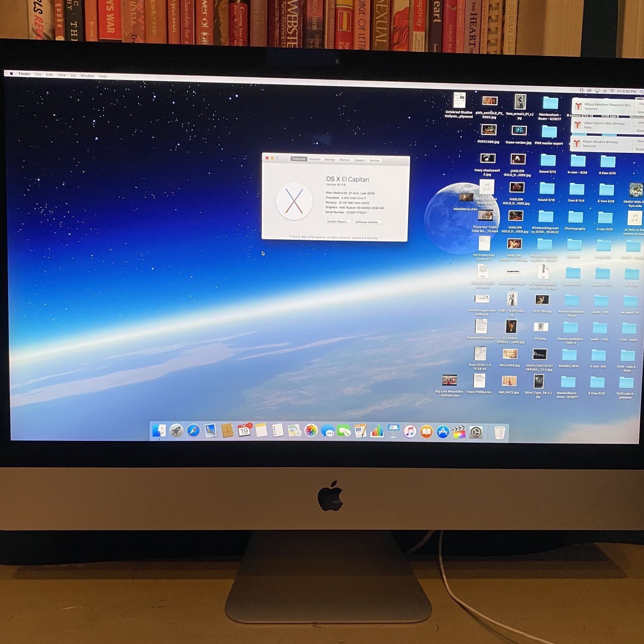Open Finder from the Dock
Image resolution: width=644 pixels, height=644 pixels.
tap(159, 431)
